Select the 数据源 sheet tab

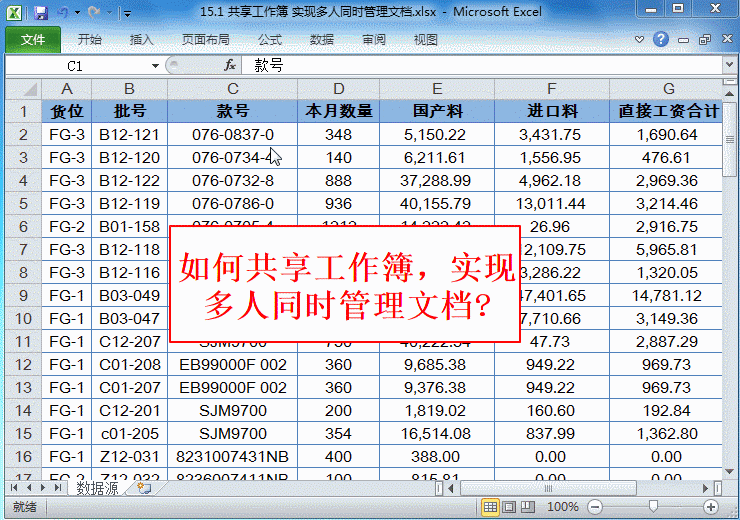[97, 488]
